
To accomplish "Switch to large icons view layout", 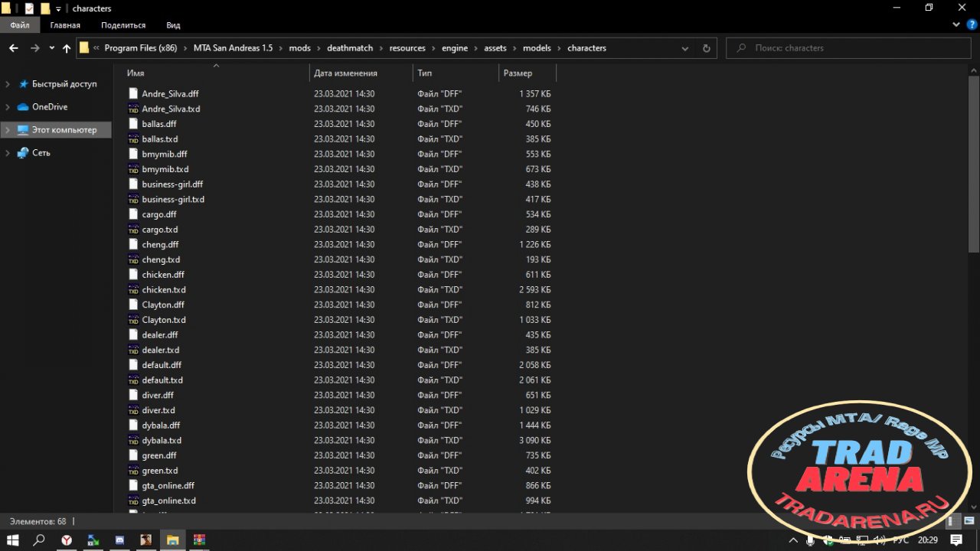I will pyautogui.click(x=969, y=521).
